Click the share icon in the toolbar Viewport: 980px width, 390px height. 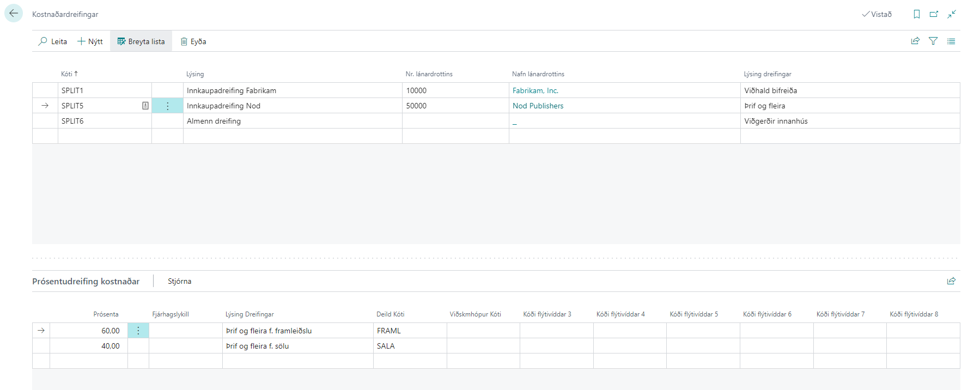[x=915, y=41]
